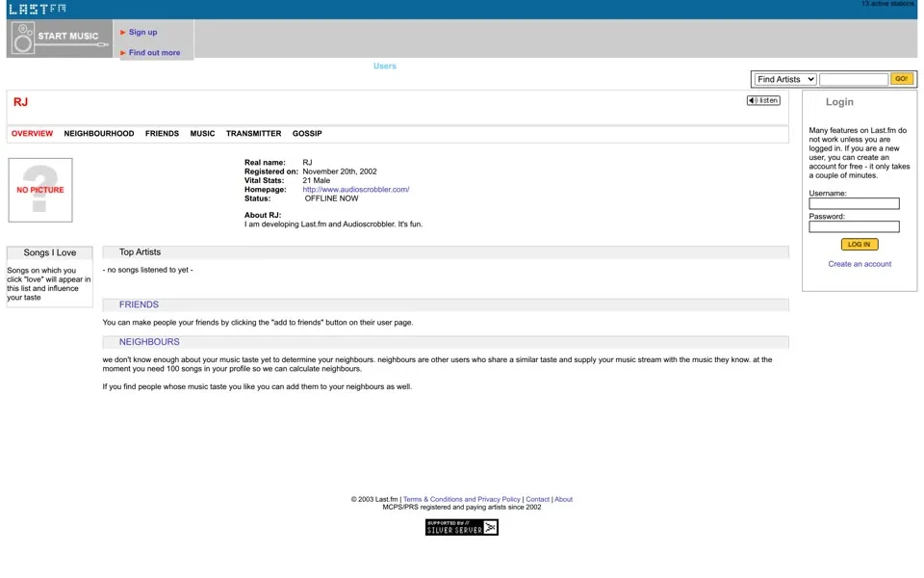The image size is (924, 578).
Task: Click the Start Music speaker button
Action: coord(60,39)
